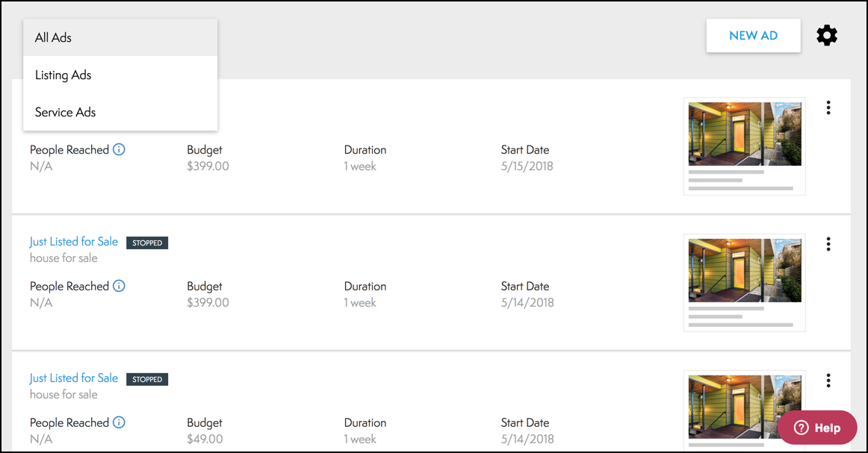Click the NEW AD button

point(753,36)
